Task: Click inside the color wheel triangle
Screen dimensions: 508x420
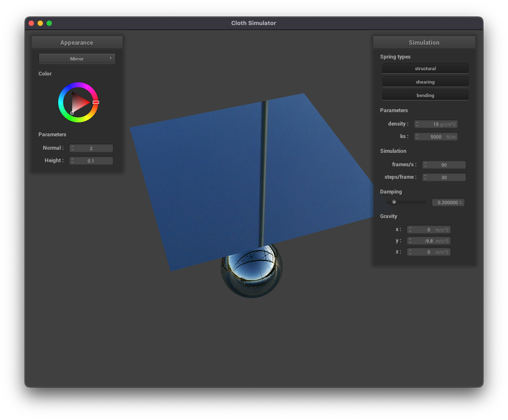Action: point(79,102)
